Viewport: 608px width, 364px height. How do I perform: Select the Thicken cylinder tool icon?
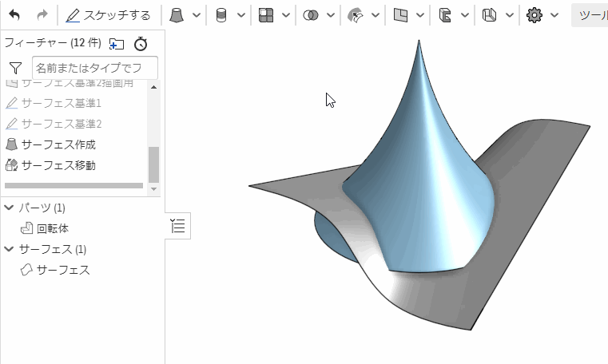pyautogui.click(x=221, y=15)
